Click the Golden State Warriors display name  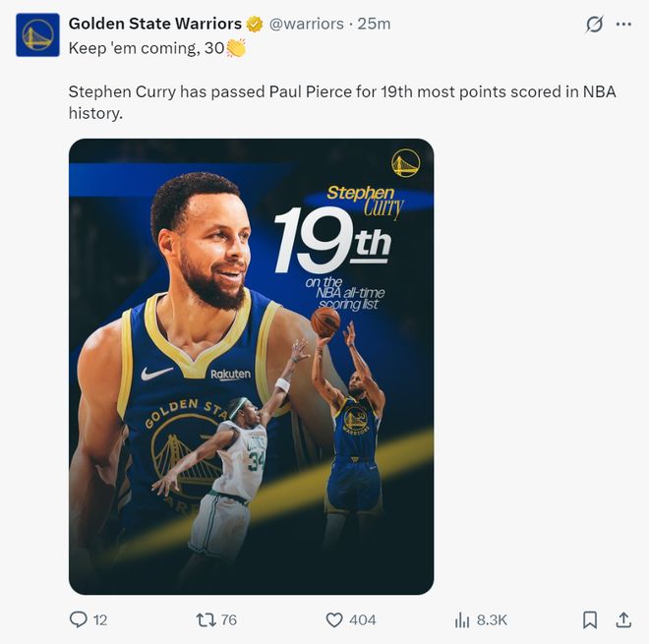154,24
